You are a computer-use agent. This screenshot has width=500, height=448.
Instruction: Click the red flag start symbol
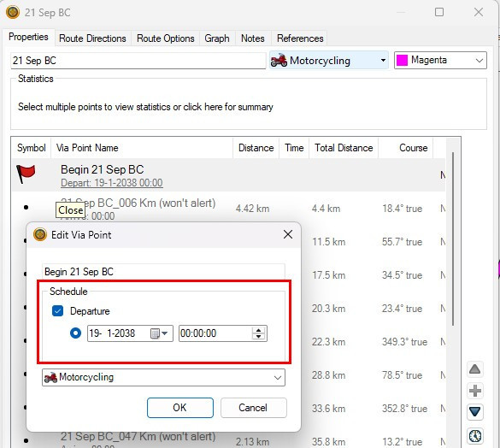pos(26,174)
